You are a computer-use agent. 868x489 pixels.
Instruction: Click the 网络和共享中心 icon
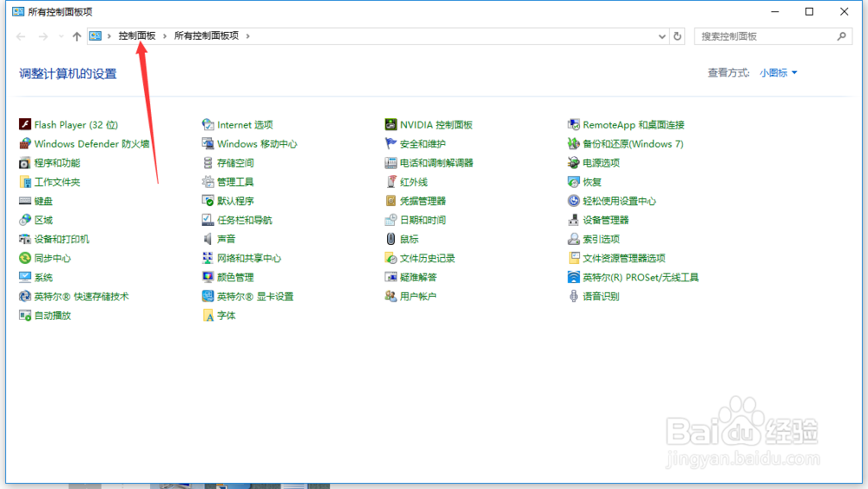(x=207, y=259)
